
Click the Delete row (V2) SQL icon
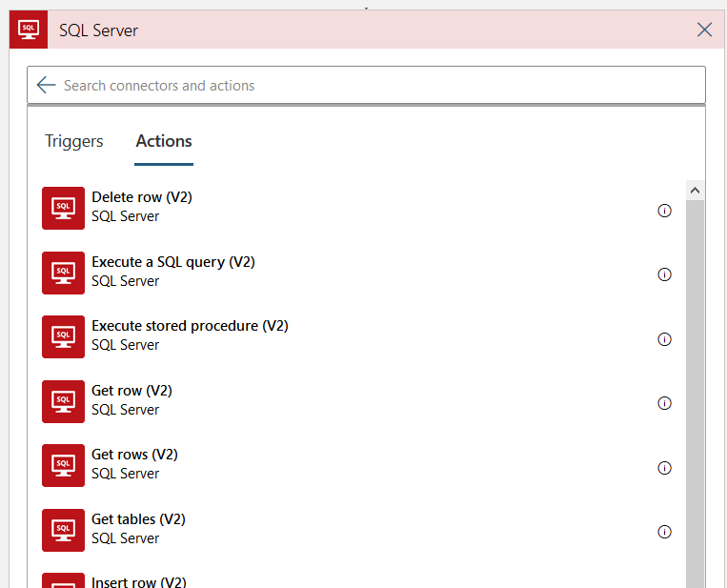pyautogui.click(x=64, y=208)
